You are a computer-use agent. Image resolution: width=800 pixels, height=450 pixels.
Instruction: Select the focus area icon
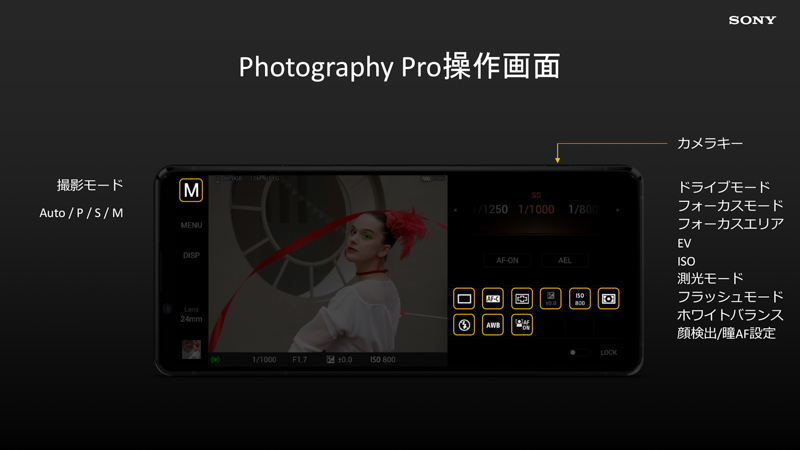tap(521, 298)
